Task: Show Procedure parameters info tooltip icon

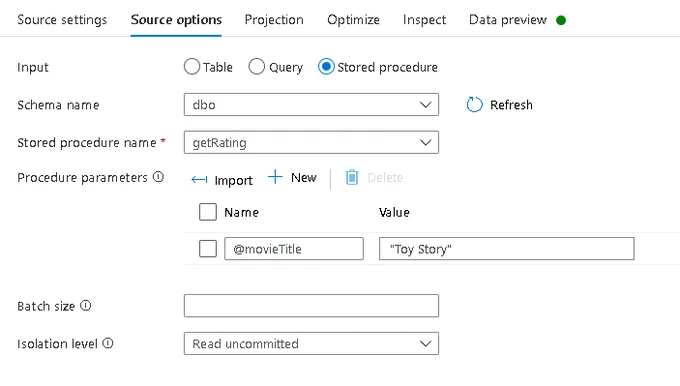Action: tap(159, 177)
